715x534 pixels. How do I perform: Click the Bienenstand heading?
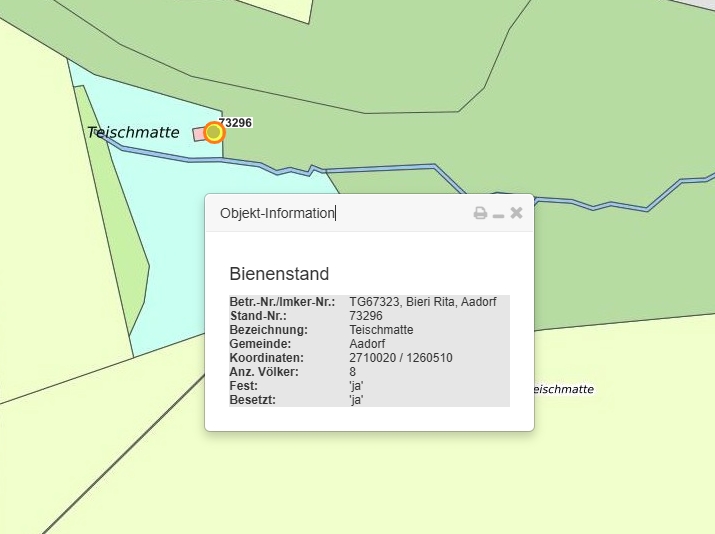[279, 274]
